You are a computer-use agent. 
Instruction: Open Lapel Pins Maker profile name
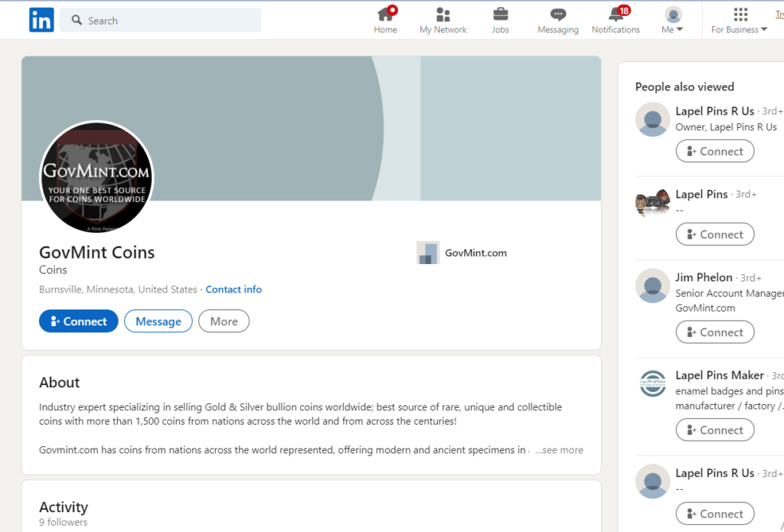point(720,375)
